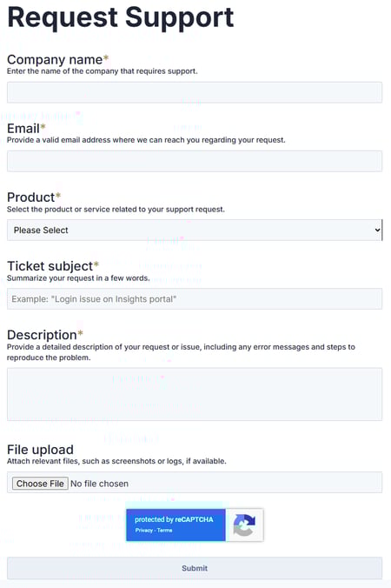Image resolution: width=391 pixels, height=588 pixels.
Task: Click the protected by reCAPTCHA badge text
Action: point(174,519)
